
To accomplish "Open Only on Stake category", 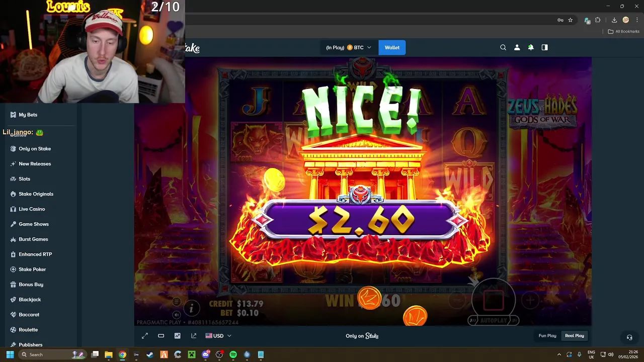I will 35,149.
